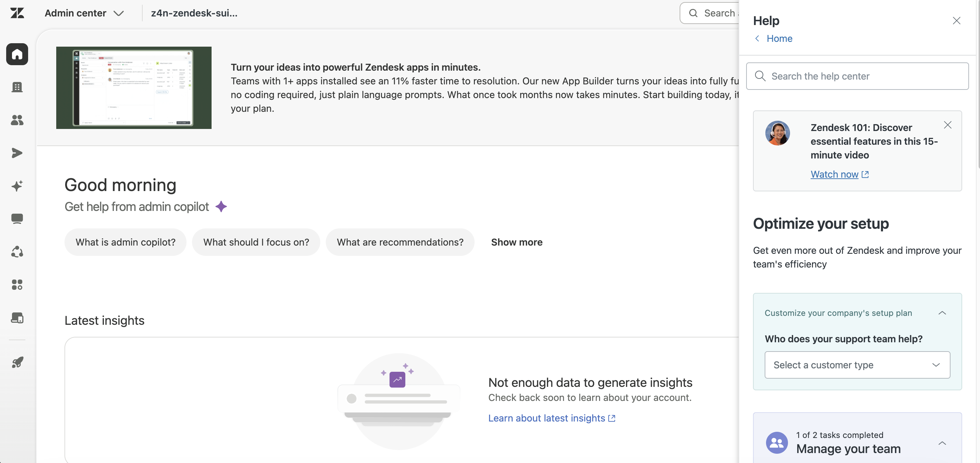
Task: Click the Zendesk 101 presenter avatar
Action: 778,133
